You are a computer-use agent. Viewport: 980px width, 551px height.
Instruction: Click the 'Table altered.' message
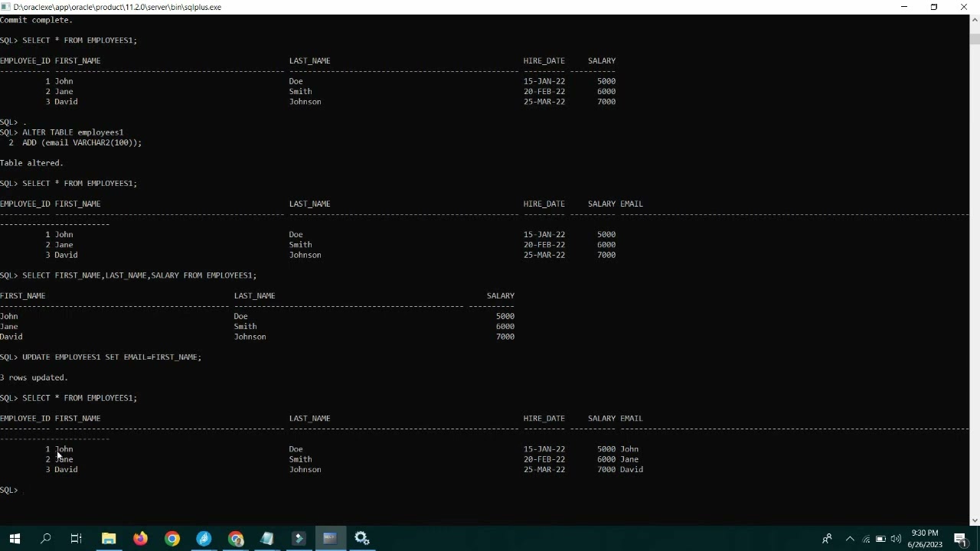click(x=31, y=163)
